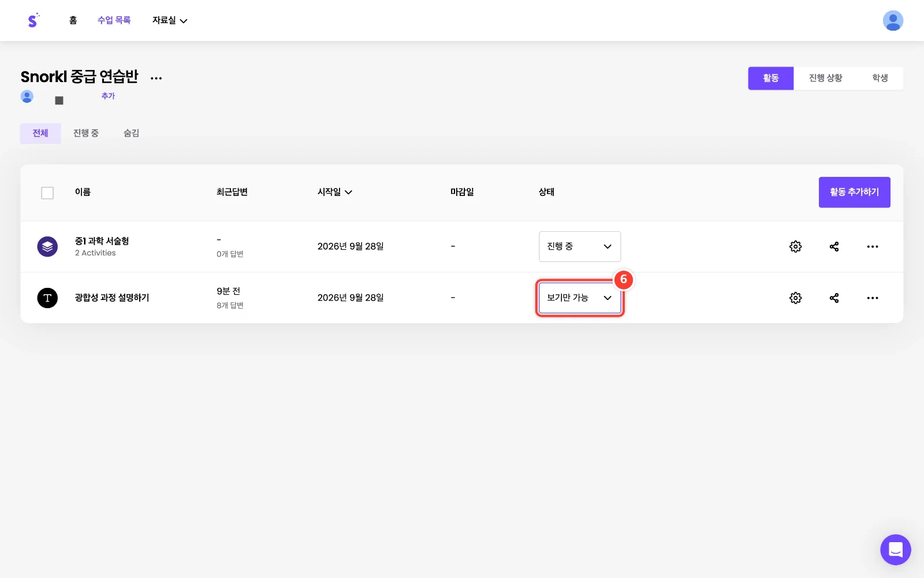Screen dimensions: 924x578
Task: Open the 광합성 과정 설명하기 activity
Action: [112, 298]
